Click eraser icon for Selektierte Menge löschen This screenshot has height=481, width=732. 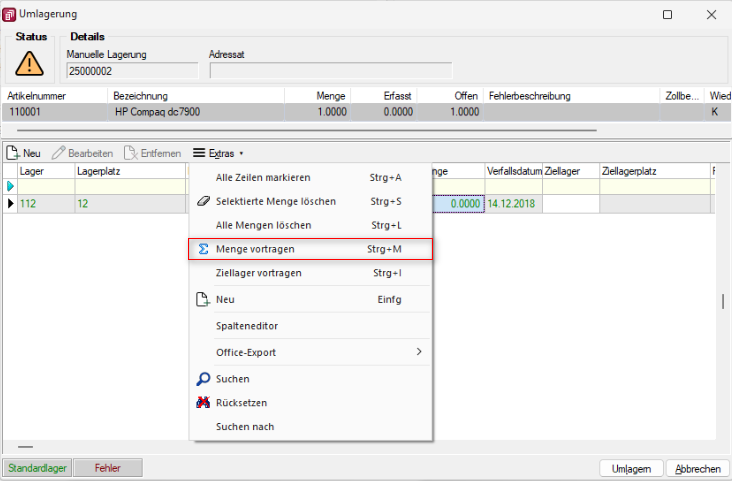[202, 202]
